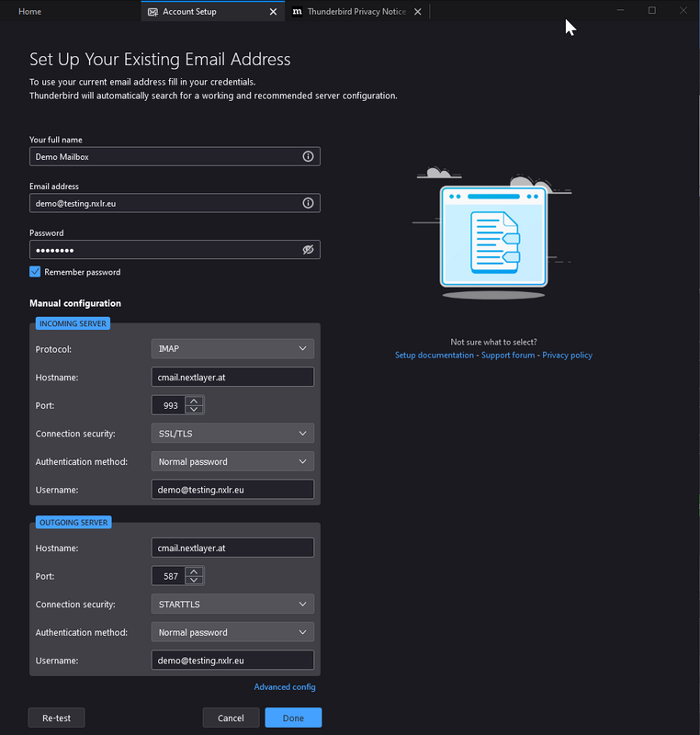This screenshot has width=700, height=735.
Task: Show password using the eye icon
Action: pyautogui.click(x=308, y=250)
